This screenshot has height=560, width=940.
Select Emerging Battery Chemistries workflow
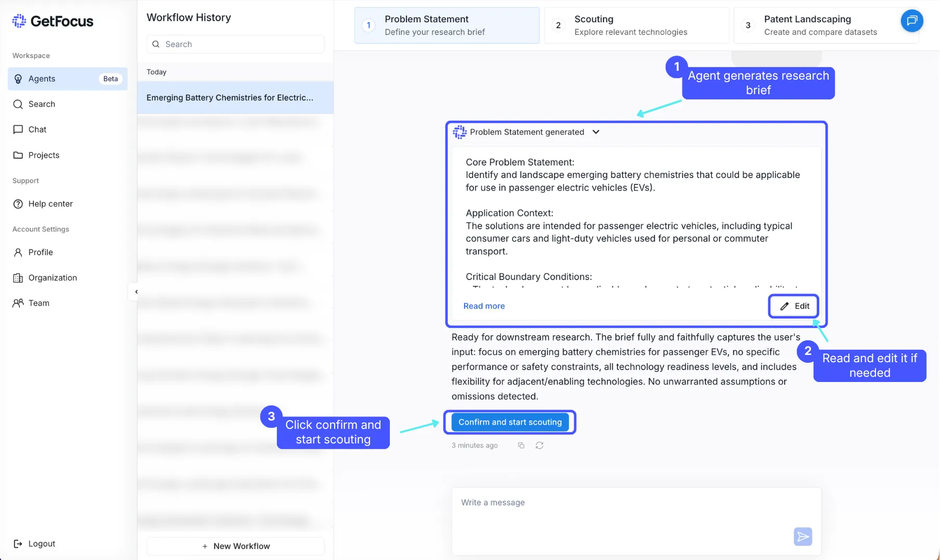235,98
